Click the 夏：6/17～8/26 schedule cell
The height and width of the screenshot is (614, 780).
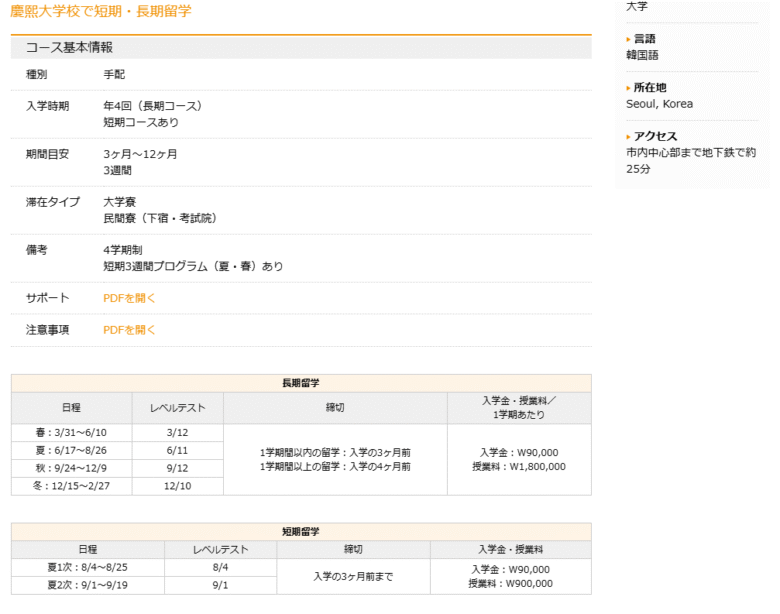(72, 451)
